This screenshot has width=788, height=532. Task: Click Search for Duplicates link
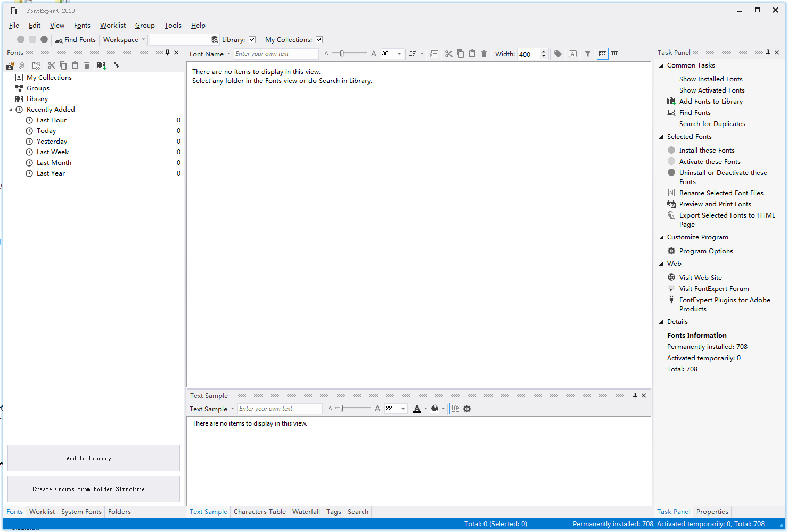712,124
